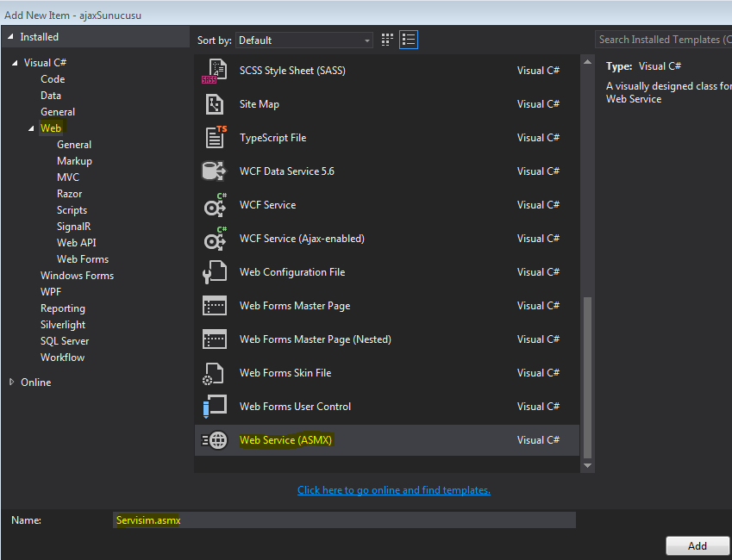This screenshot has height=560, width=732.
Task: Collapse the Installed section
Action: tap(10, 37)
